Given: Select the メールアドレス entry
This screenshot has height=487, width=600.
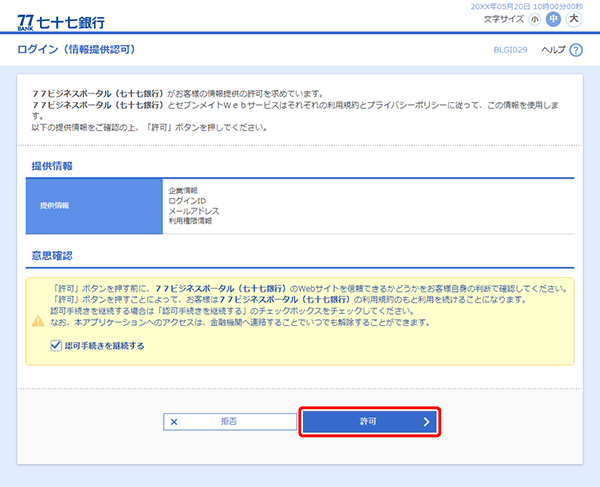Looking at the screenshot, I should click(x=194, y=211).
